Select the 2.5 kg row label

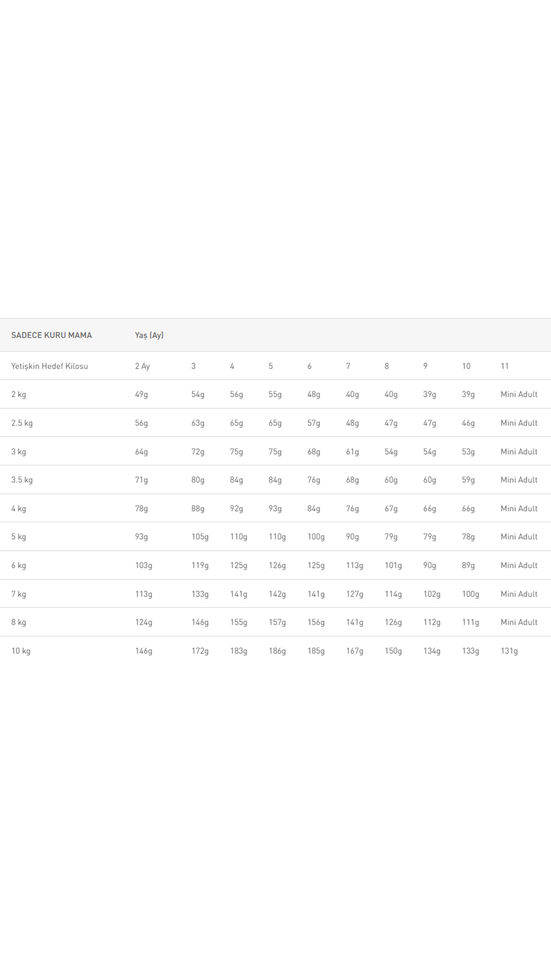click(x=22, y=423)
